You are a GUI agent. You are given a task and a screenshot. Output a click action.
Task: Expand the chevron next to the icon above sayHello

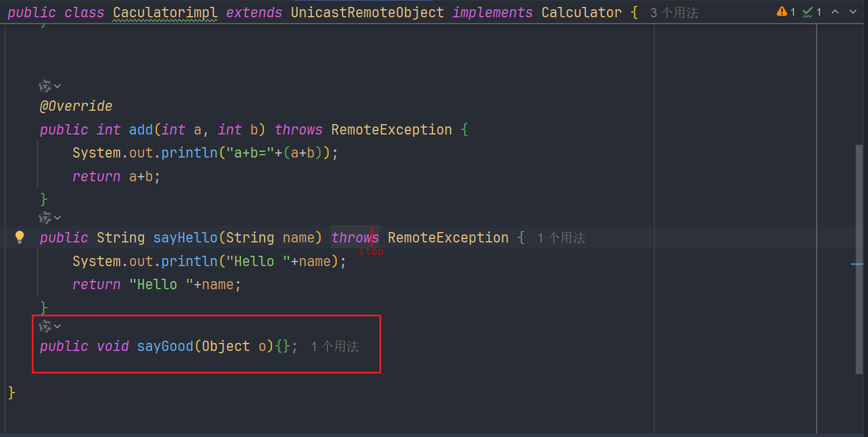tap(58, 218)
